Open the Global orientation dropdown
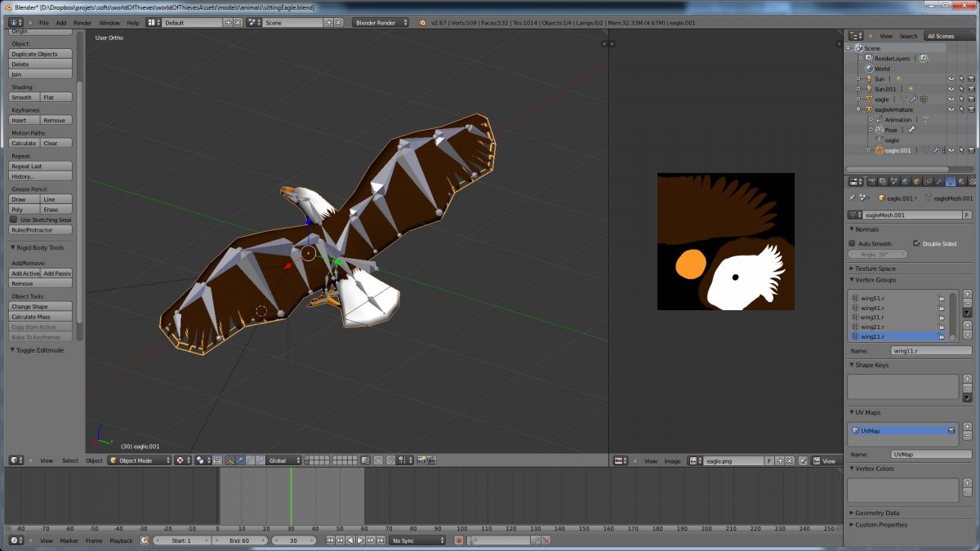Viewport: 980px width, 551px height. 284,460
